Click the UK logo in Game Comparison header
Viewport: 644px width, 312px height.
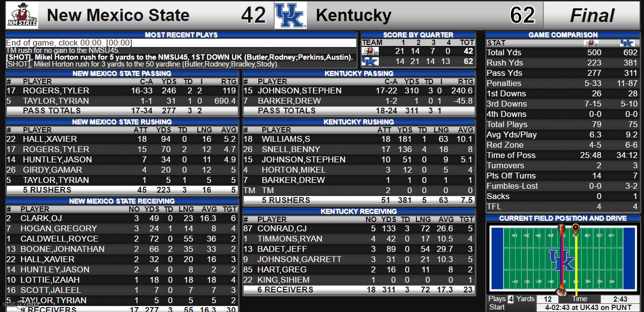point(627,43)
